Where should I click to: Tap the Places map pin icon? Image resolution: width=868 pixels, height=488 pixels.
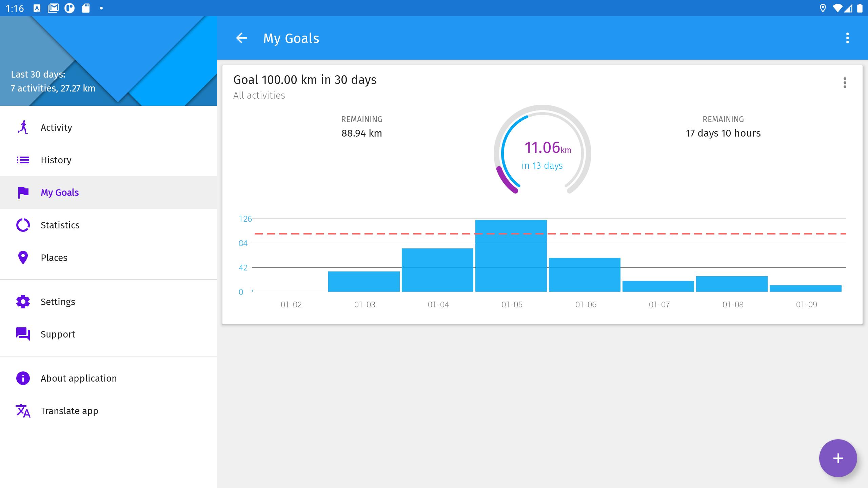[x=23, y=258]
